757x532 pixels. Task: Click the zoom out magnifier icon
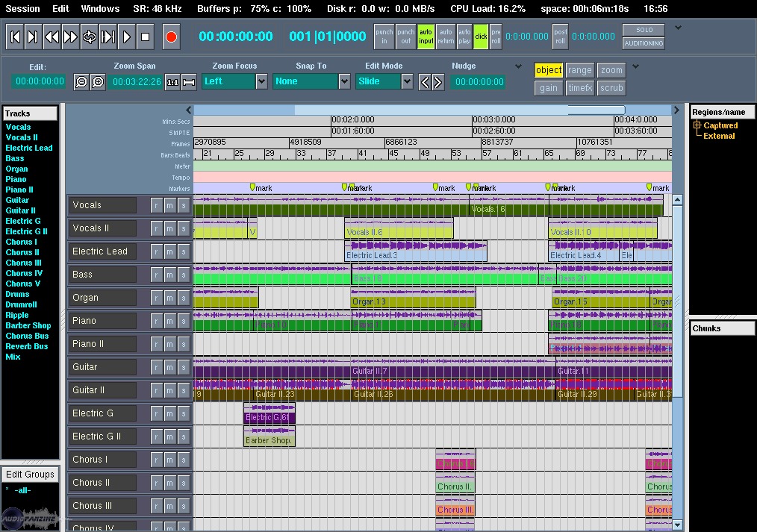(81, 82)
